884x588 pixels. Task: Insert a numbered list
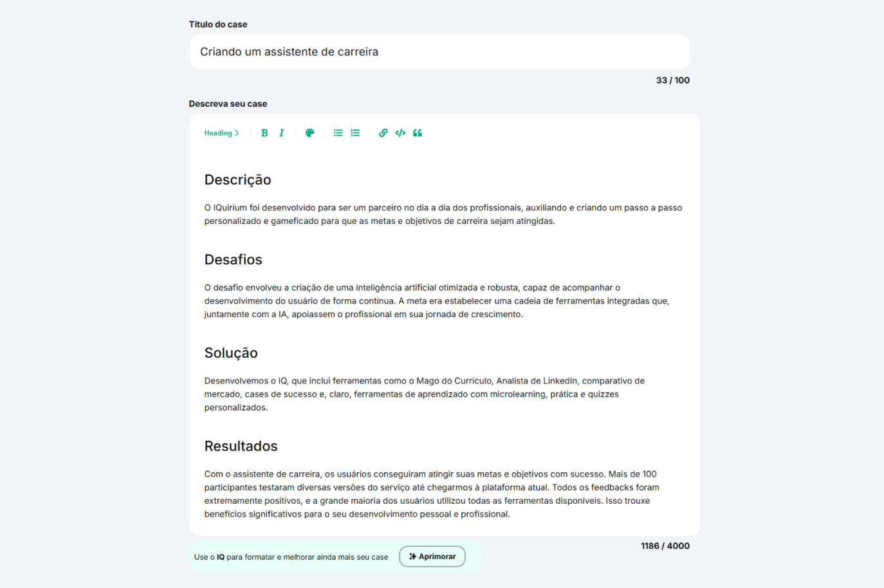[355, 133]
